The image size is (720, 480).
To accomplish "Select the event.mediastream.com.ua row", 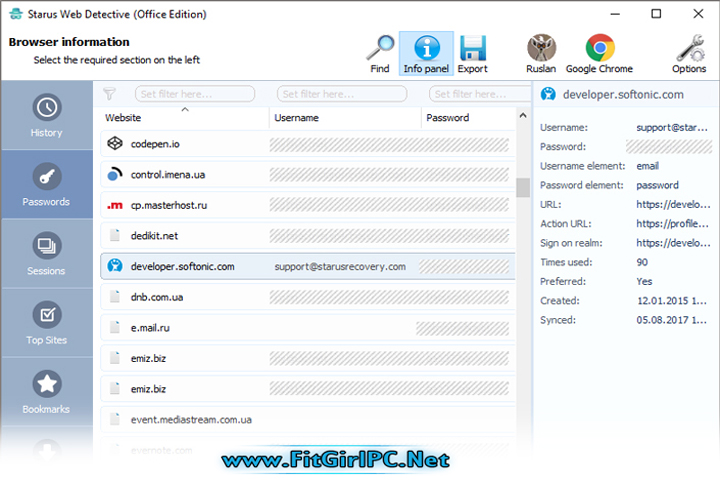I will [x=308, y=420].
